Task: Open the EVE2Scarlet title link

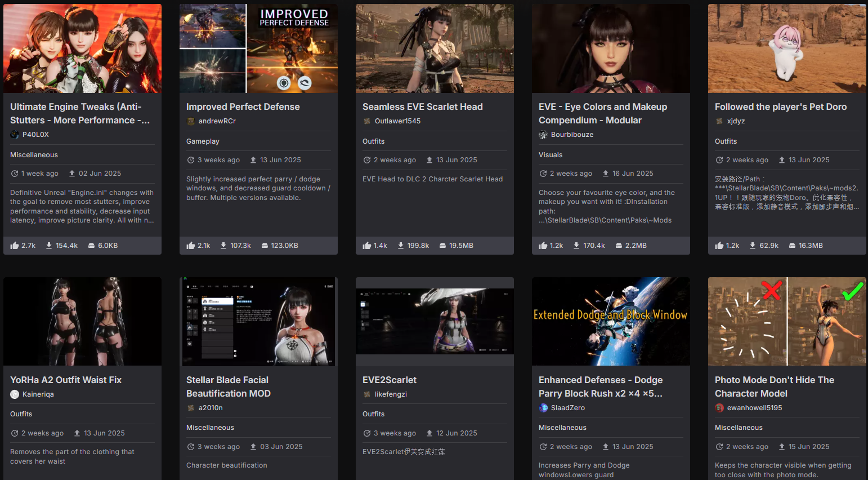Action: click(390, 380)
